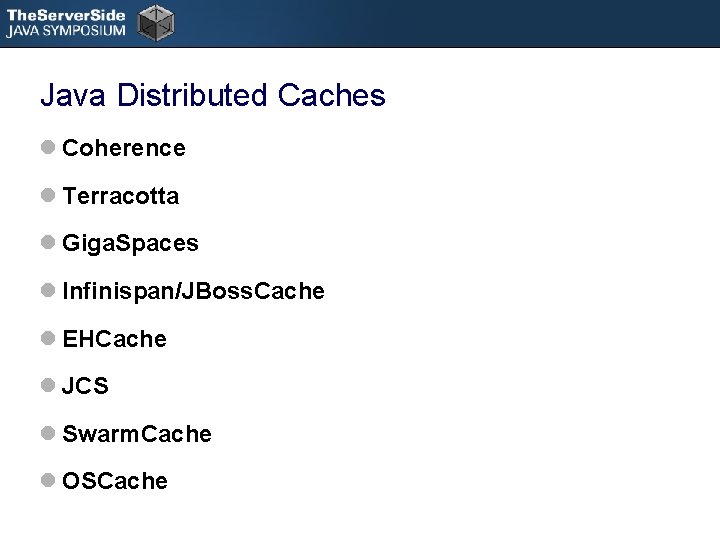This screenshot has width=720, height=540.
Task: Click the Terracotta list item text
Action: tap(121, 196)
